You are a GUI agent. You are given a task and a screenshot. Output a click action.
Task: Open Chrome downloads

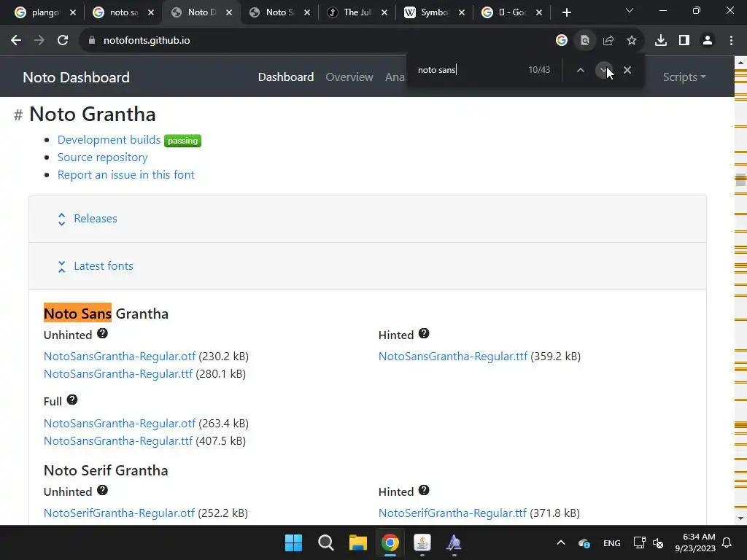661,41
